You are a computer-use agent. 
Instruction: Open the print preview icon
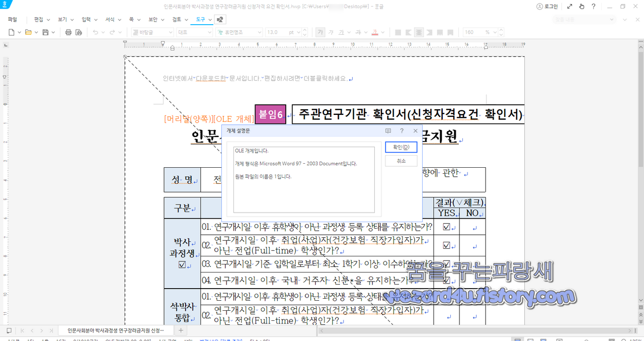(x=78, y=32)
